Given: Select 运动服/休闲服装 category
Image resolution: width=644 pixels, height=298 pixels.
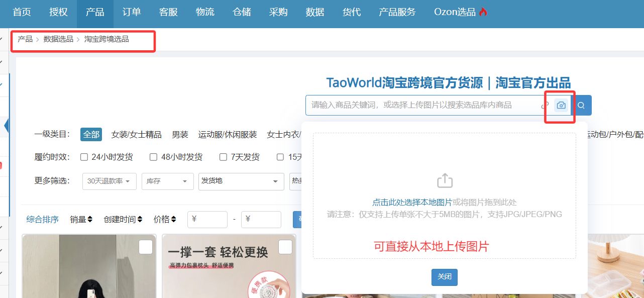Looking at the screenshot, I should point(228,135).
